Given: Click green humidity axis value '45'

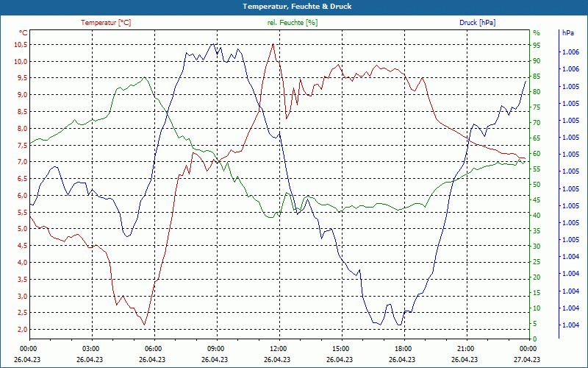Looking at the screenshot, I should (x=537, y=200).
